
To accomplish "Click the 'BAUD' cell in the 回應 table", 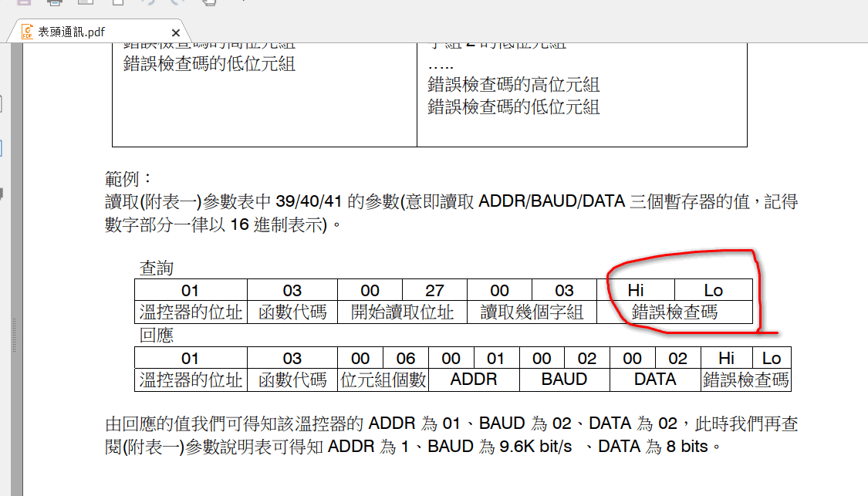I will coord(564,380).
